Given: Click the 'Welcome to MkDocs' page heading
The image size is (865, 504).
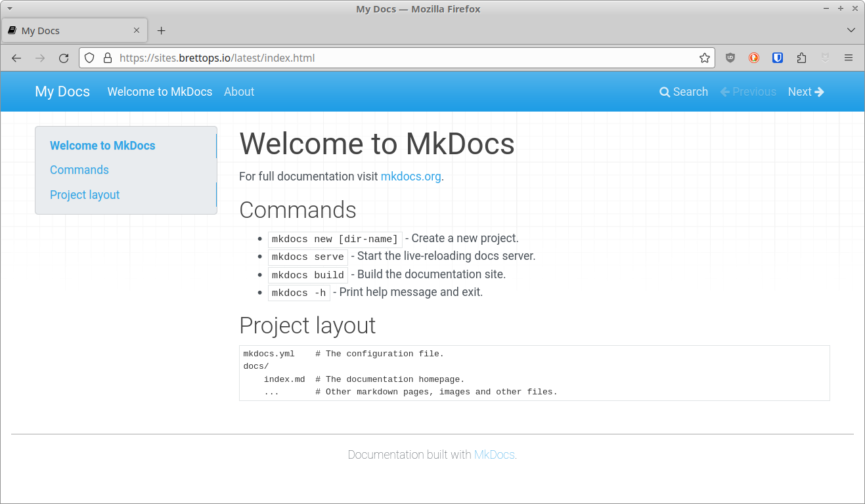Looking at the screenshot, I should (377, 144).
